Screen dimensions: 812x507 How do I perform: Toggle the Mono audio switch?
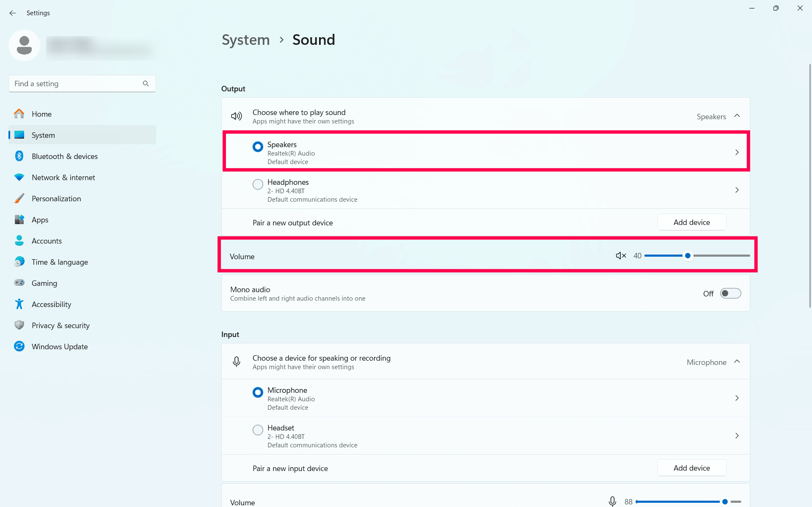pos(730,293)
